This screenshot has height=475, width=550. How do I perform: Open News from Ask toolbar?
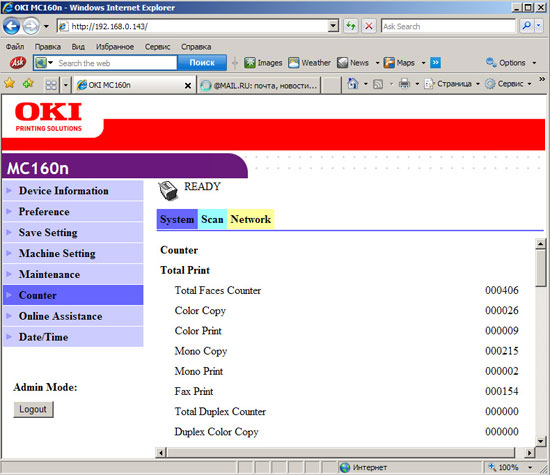point(353,63)
